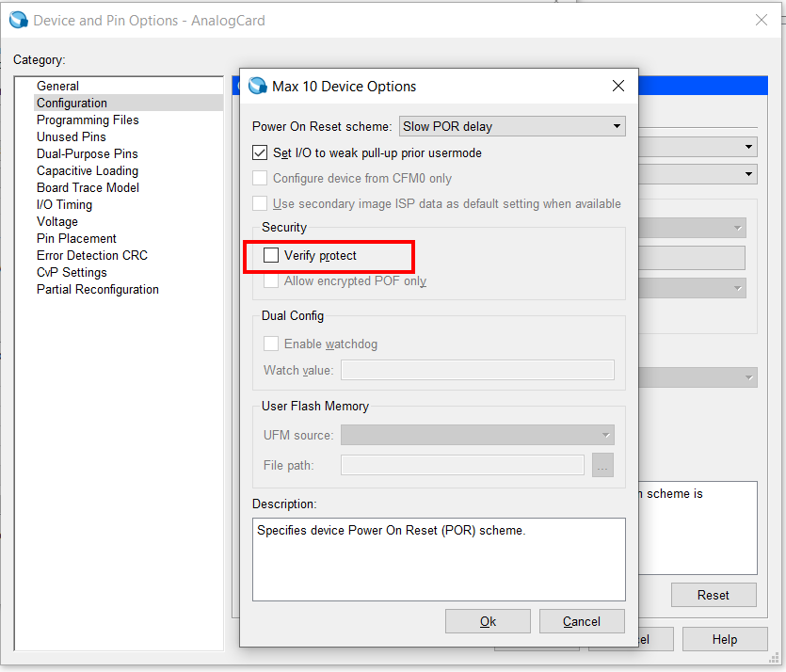This screenshot has width=786, height=672.
Task: Open the Power On Reset scheme combo box
Action: 512,125
